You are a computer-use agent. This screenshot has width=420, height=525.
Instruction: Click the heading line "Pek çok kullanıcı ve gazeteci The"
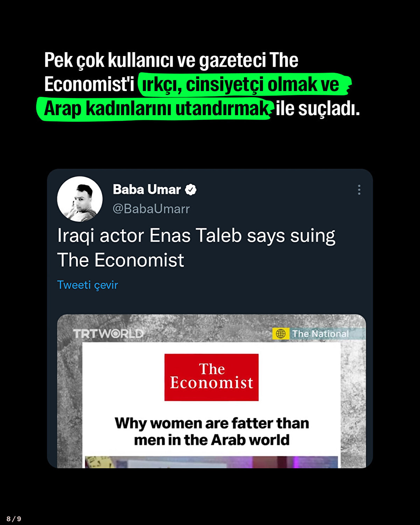(171, 60)
